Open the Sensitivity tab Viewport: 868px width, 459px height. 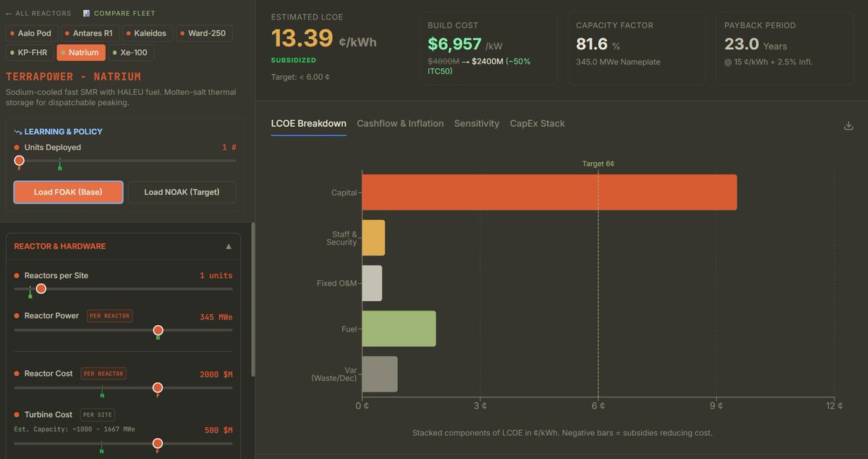pos(477,124)
